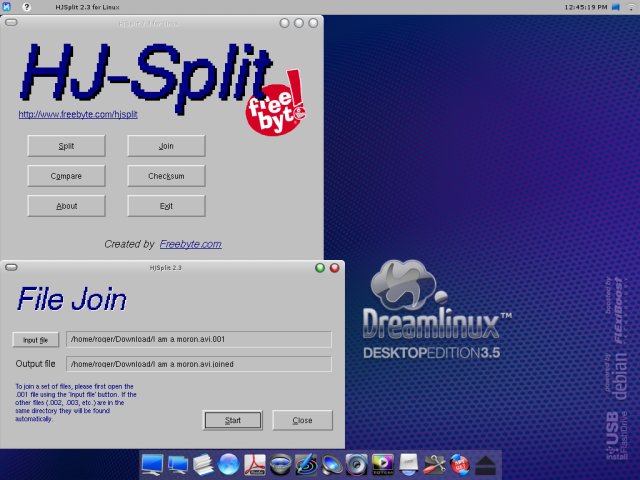Open the camera lens dock icon

pyautogui.click(x=280, y=465)
